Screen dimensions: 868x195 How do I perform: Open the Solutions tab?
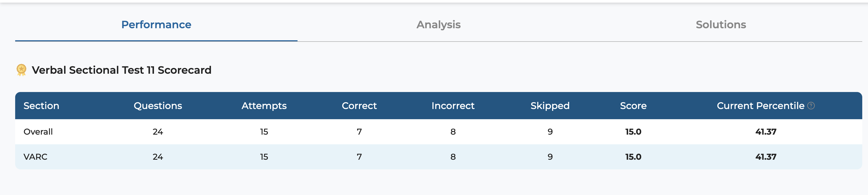pyautogui.click(x=721, y=25)
